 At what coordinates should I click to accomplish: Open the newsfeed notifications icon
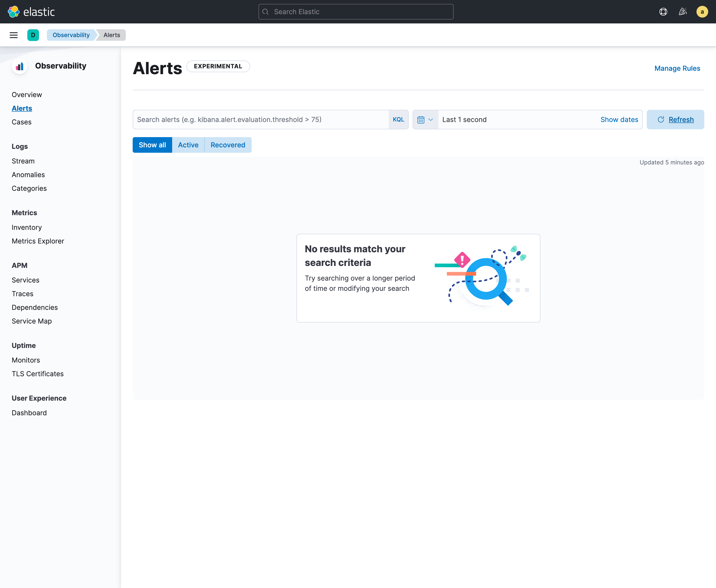(x=683, y=11)
